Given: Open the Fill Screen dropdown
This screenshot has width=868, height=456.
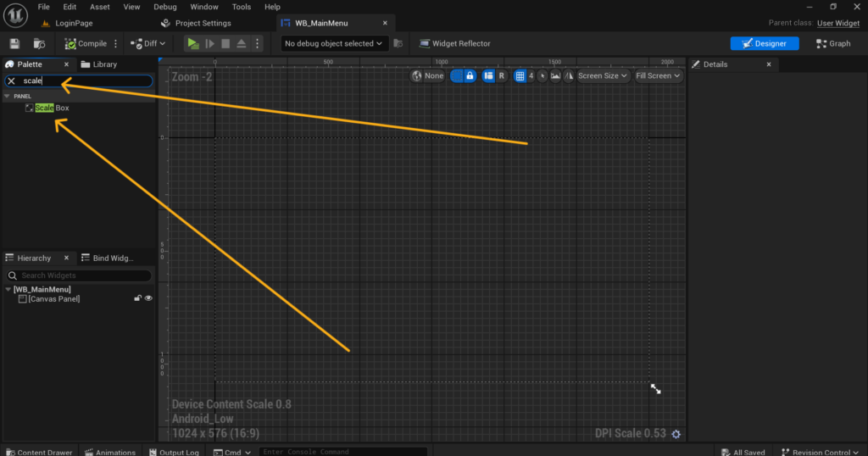Looking at the screenshot, I should 658,75.
